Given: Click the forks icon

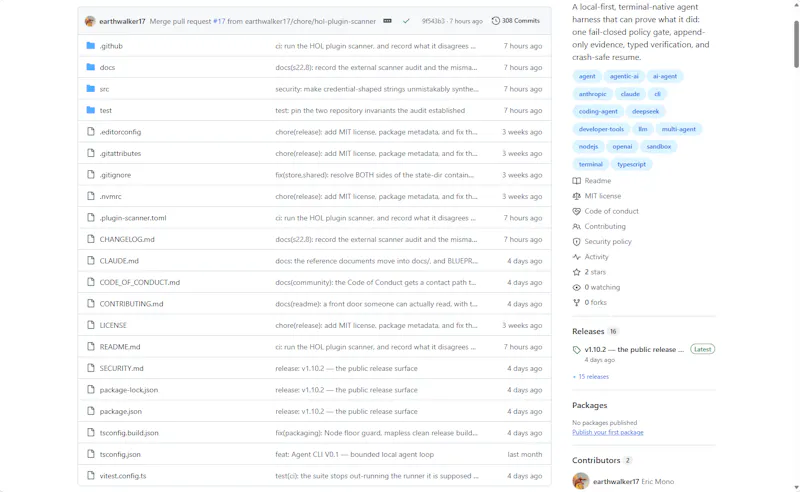Looking at the screenshot, I should coord(577,303).
